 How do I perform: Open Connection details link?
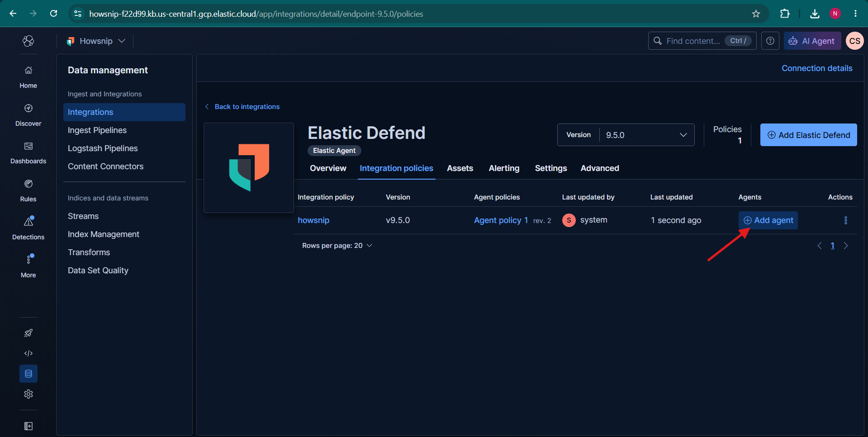[x=817, y=68]
